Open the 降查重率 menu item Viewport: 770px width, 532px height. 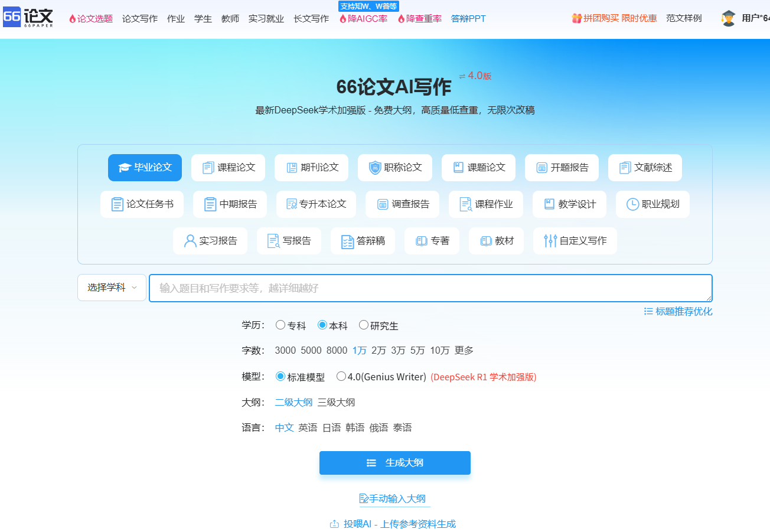tap(419, 18)
